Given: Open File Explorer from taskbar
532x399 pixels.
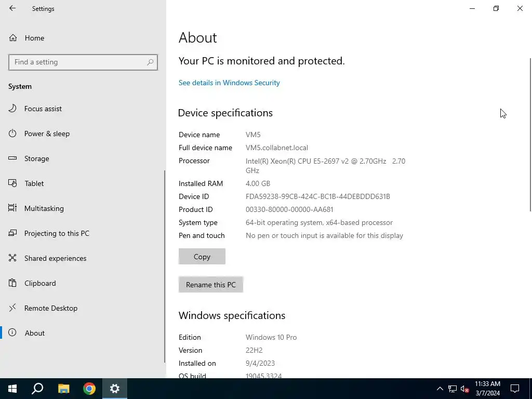Looking at the screenshot, I should pos(63,389).
